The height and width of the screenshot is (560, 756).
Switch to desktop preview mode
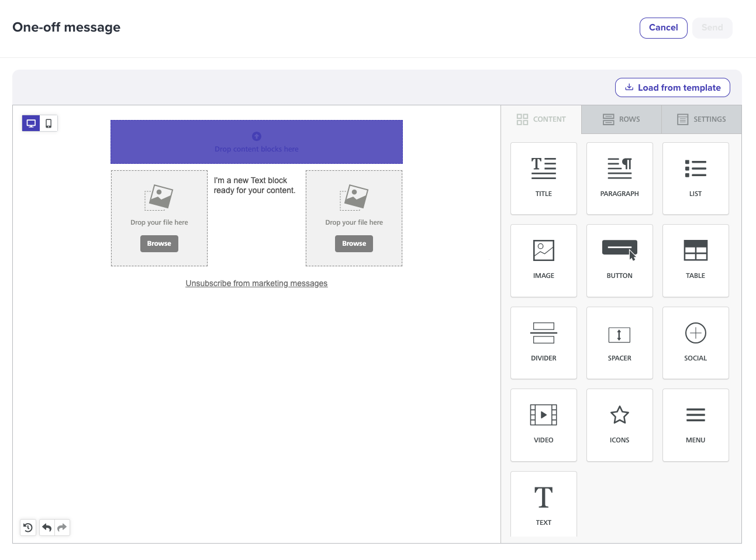(31, 123)
